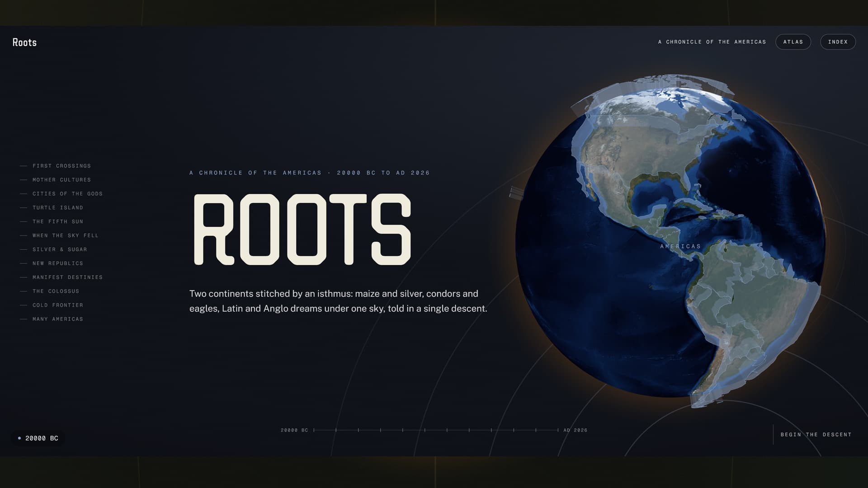Click Begin the Descent
The width and height of the screenshot is (868, 488).
[816, 435]
